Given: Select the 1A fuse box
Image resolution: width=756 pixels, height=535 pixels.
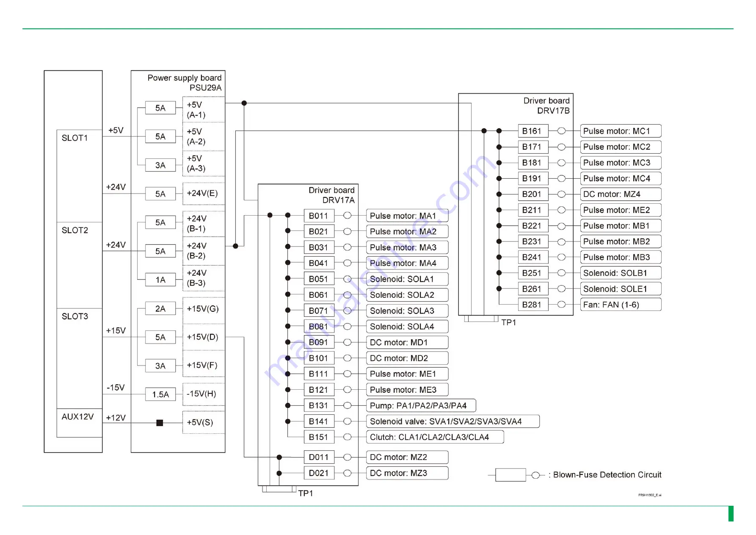Looking at the screenshot, I should [x=160, y=280].
